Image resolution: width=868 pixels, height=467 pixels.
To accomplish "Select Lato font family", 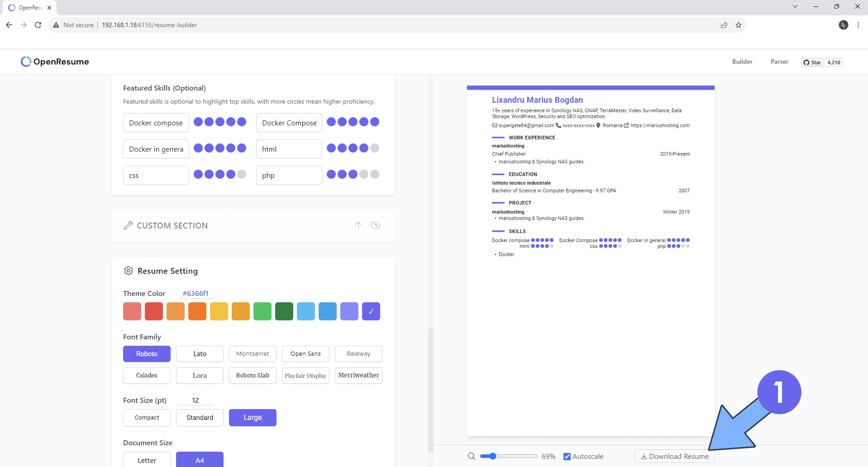I will click(x=200, y=354).
